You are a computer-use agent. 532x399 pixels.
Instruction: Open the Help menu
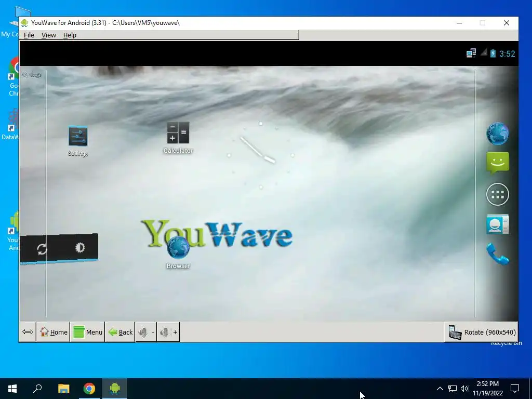point(70,35)
